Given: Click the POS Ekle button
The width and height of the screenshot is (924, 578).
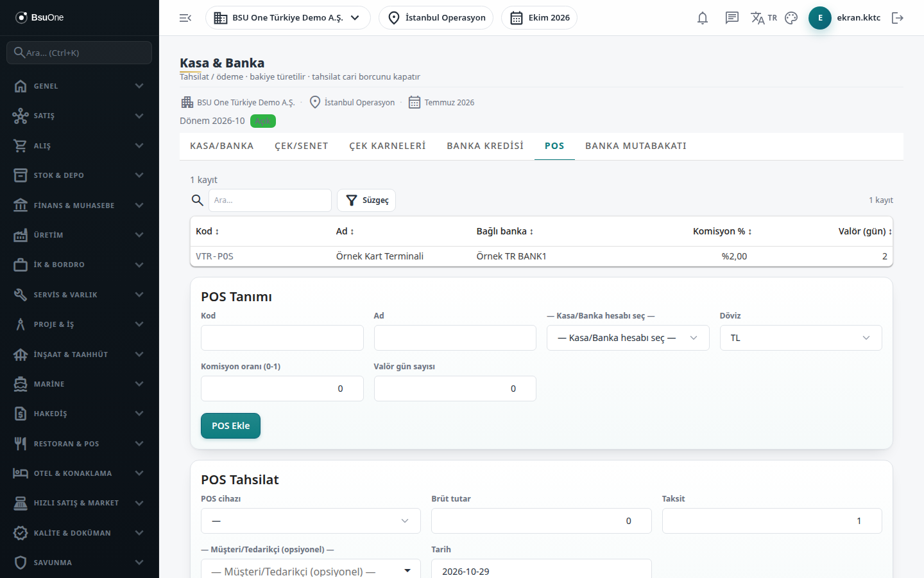Looking at the screenshot, I should [x=231, y=426].
